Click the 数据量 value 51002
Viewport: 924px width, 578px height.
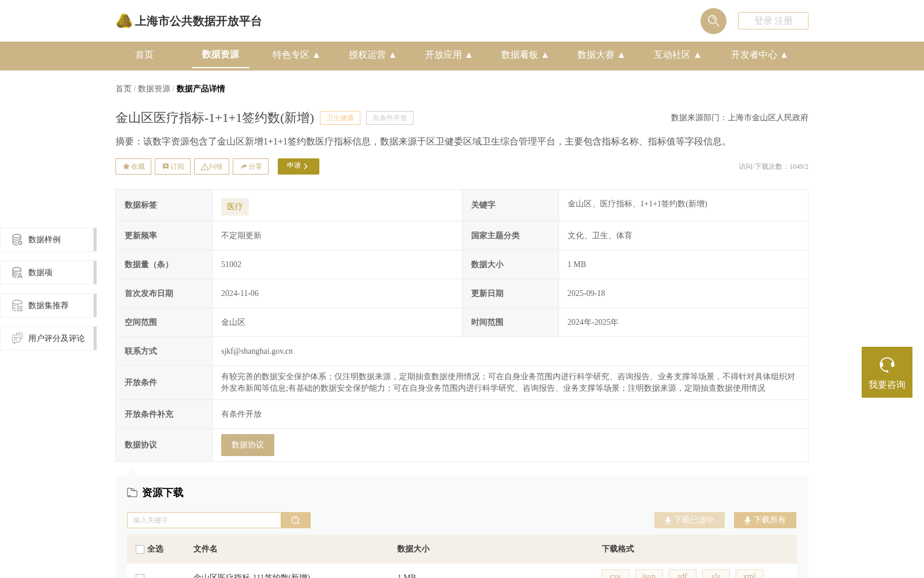point(231,264)
